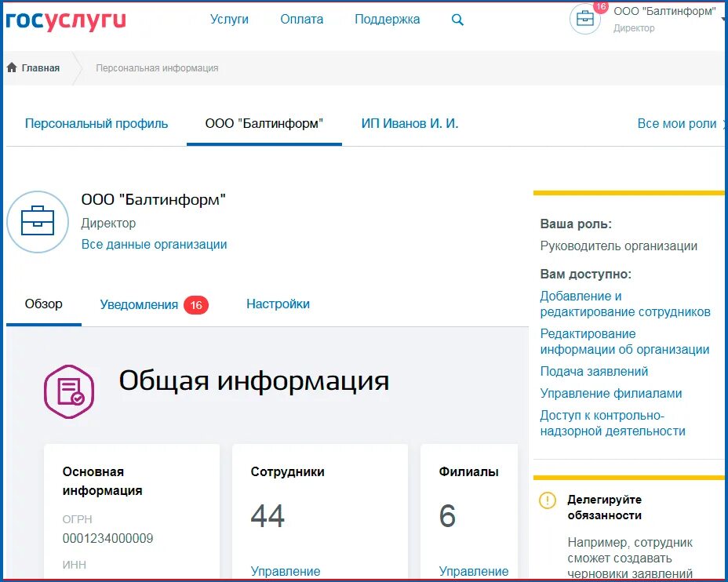Screen dimensions: 728x582
Task: Select the Обзор tab
Action: tap(44, 304)
